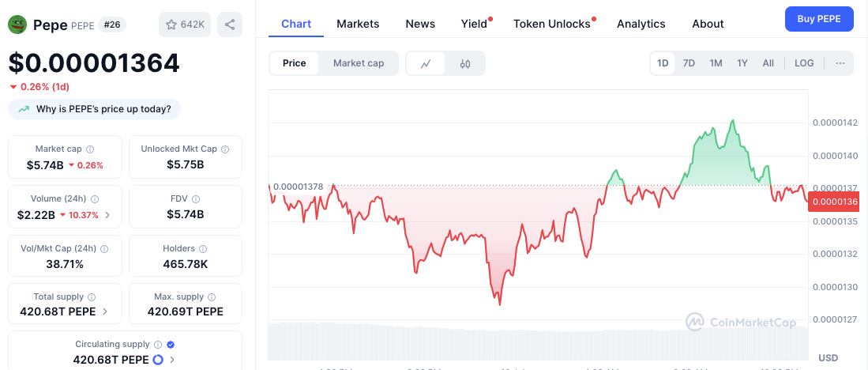
Task: Expand Volume (24h) details chevron
Action: click(x=107, y=215)
